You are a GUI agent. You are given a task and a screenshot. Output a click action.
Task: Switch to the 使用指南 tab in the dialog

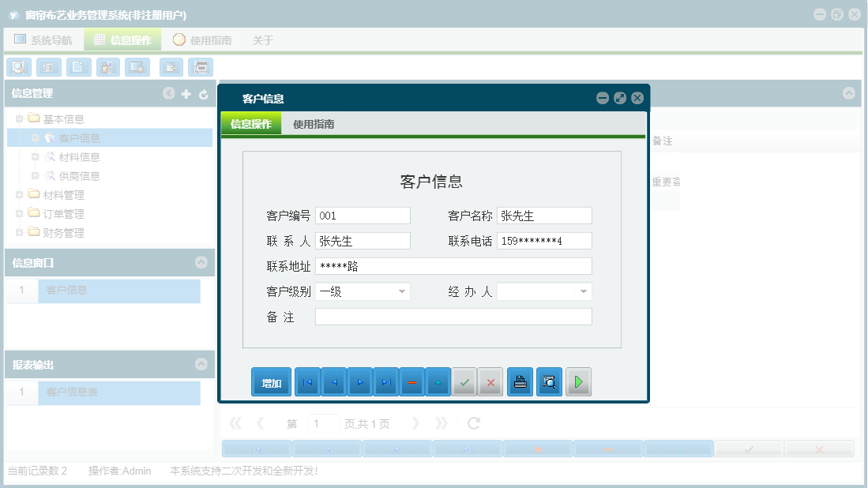(315, 124)
